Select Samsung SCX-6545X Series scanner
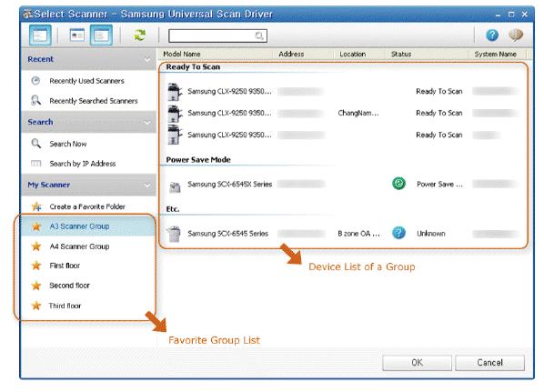 [344, 185]
